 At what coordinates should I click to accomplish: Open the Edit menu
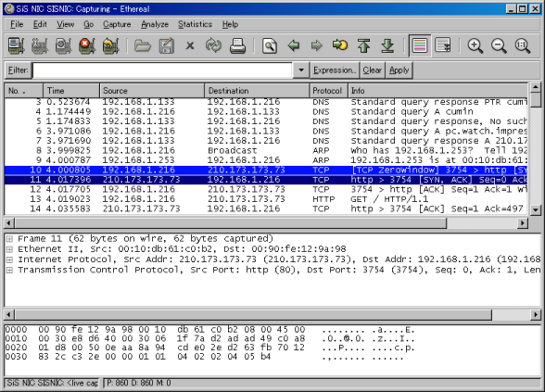(x=40, y=24)
